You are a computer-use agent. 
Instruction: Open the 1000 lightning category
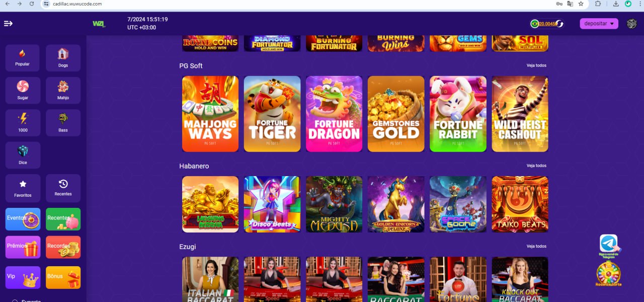point(23,123)
